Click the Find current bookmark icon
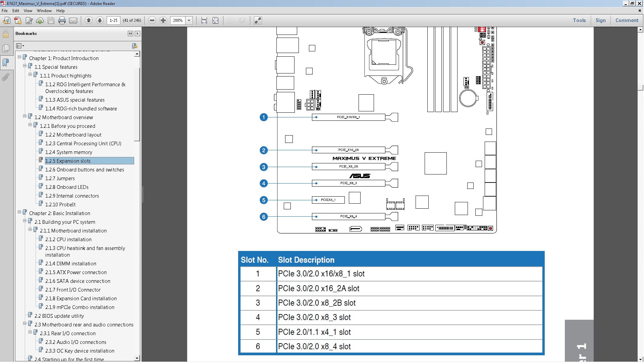This screenshot has height=363, width=644. point(135,46)
